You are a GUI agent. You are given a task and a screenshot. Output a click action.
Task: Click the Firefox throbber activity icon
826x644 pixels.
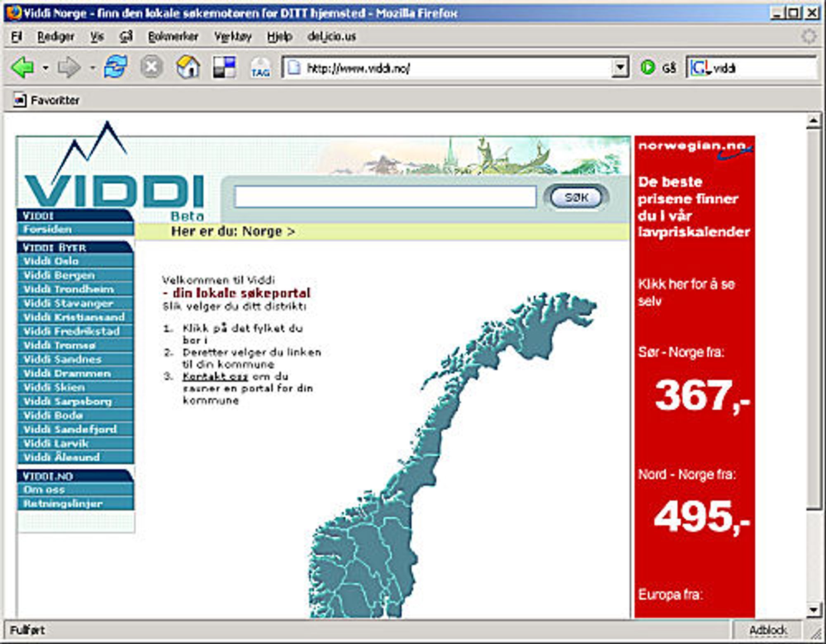pyautogui.click(x=808, y=36)
